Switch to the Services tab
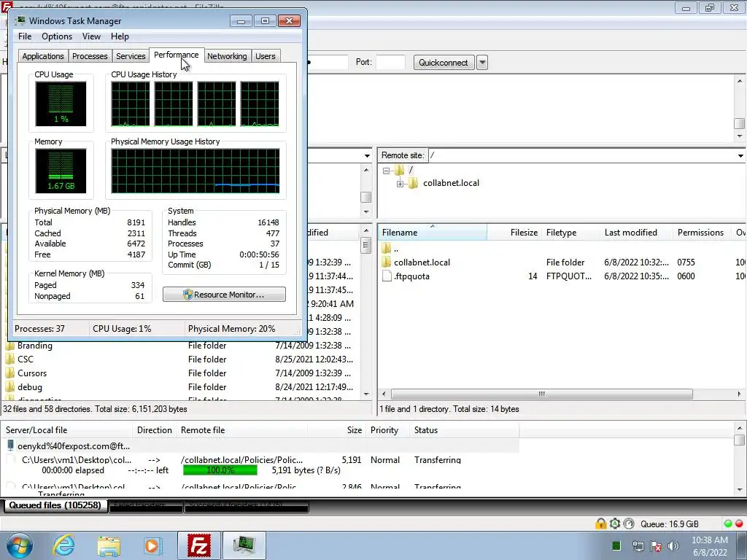The image size is (747, 560). pyautogui.click(x=131, y=56)
